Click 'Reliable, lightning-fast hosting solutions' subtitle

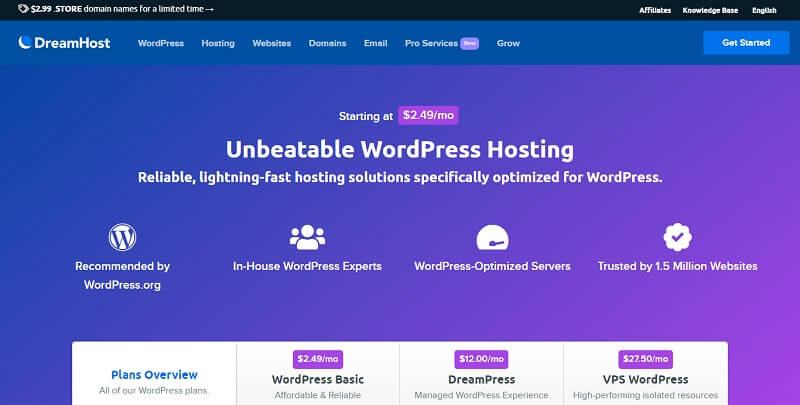(x=400, y=178)
